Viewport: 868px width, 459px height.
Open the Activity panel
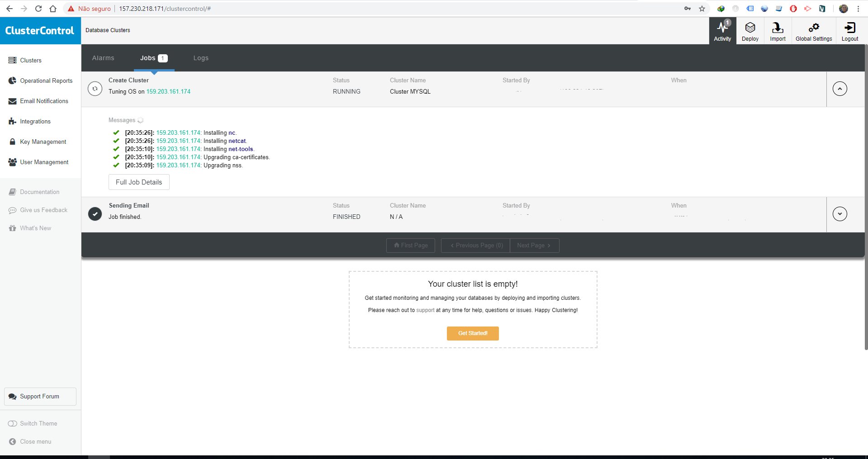point(722,30)
